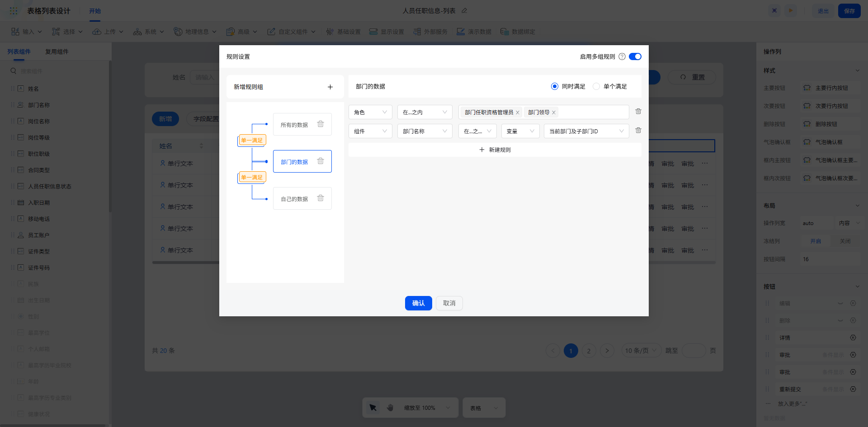The width and height of the screenshot is (868, 427).
Task: Open the app grid menu icon
Action: [14, 10]
